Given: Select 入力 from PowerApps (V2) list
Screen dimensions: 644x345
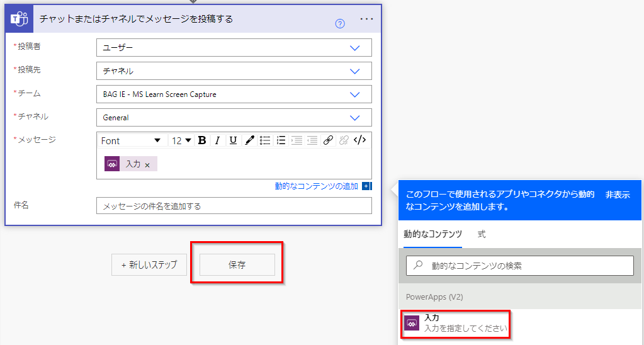Looking at the screenshot, I should pos(455,323).
